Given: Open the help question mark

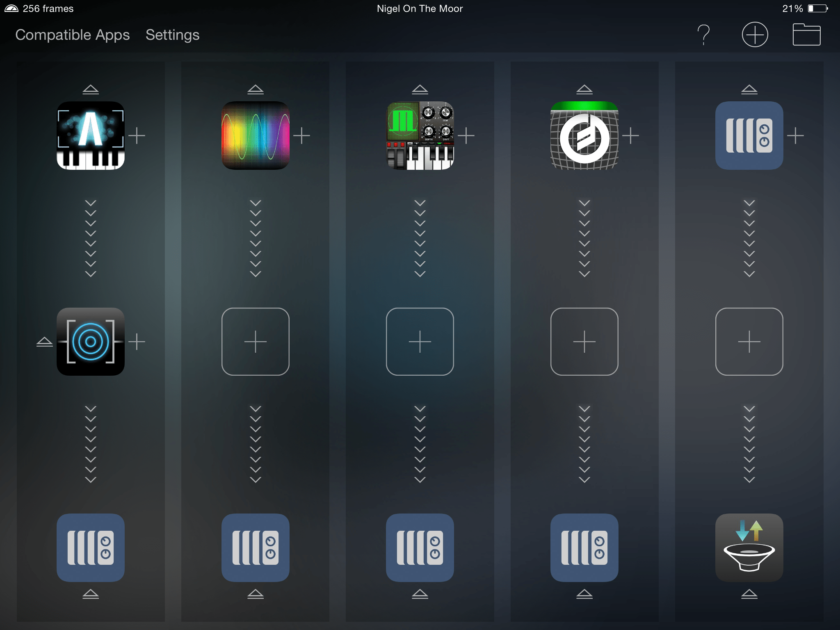Looking at the screenshot, I should [x=704, y=34].
